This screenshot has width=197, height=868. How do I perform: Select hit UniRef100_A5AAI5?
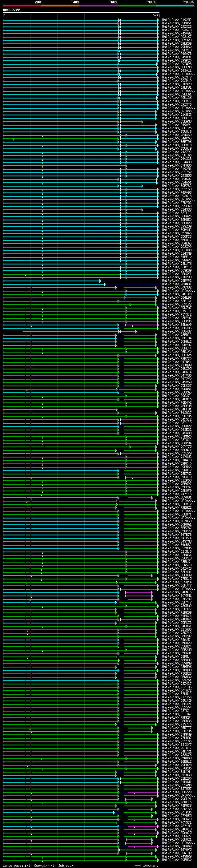click(177, 833)
